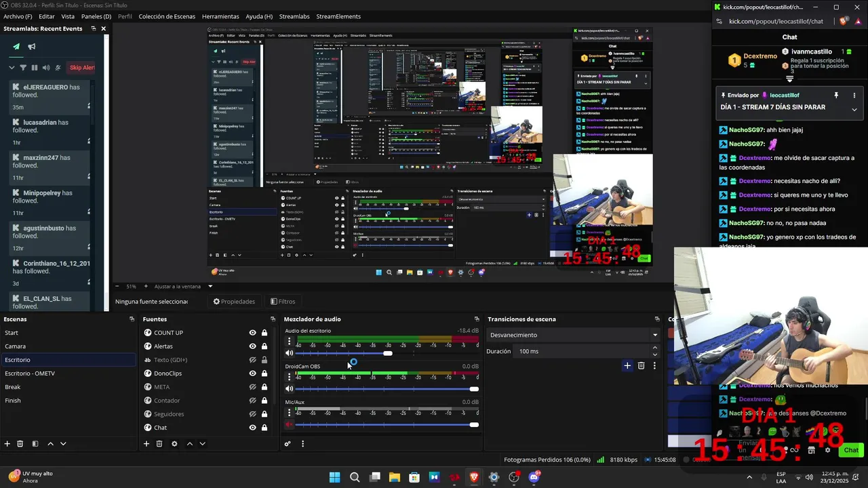
Task: Open Paneles menu
Action: point(96,16)
